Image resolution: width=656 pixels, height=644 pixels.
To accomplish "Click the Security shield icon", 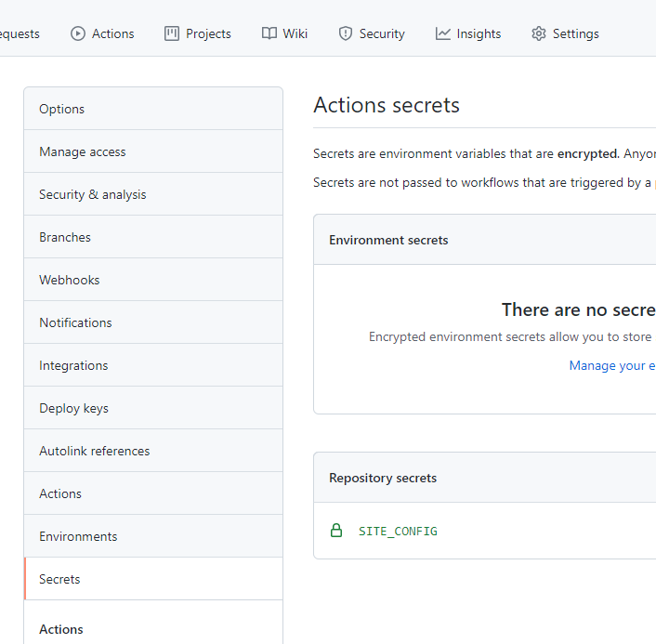I will coord(345,33).
